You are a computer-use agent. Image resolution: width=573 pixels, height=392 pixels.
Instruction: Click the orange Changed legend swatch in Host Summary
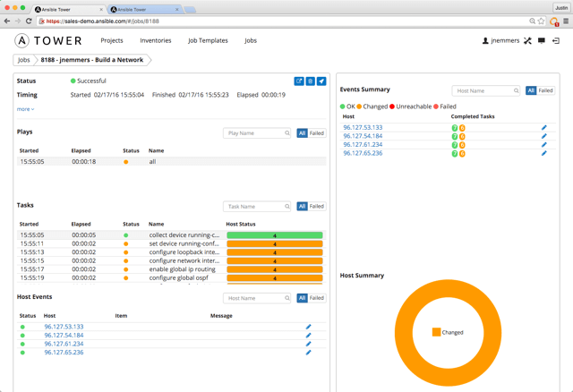(436, 332)
